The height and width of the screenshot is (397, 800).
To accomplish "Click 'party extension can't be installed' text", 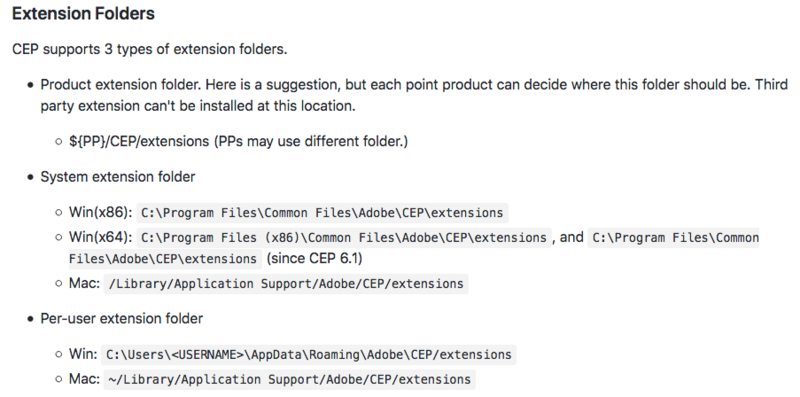I will pos(198,106).
